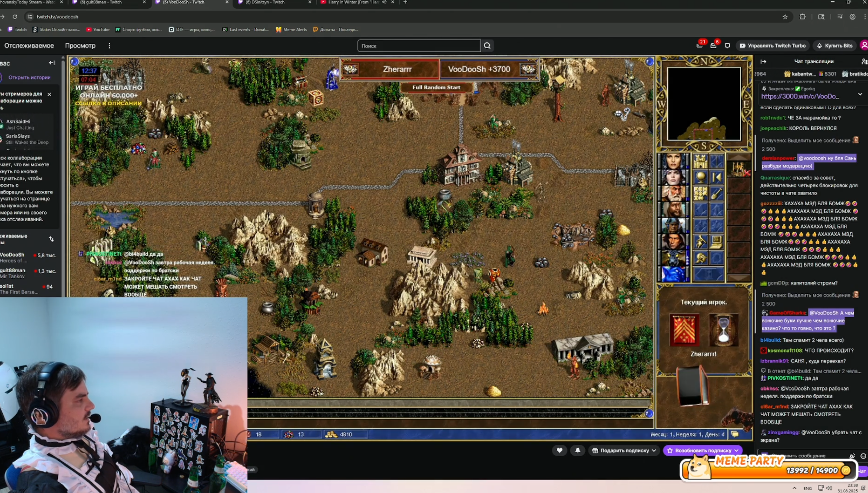Open the Whispers speech bubble icon
This screenshot has height=493, width=868.
pos(727,46)
